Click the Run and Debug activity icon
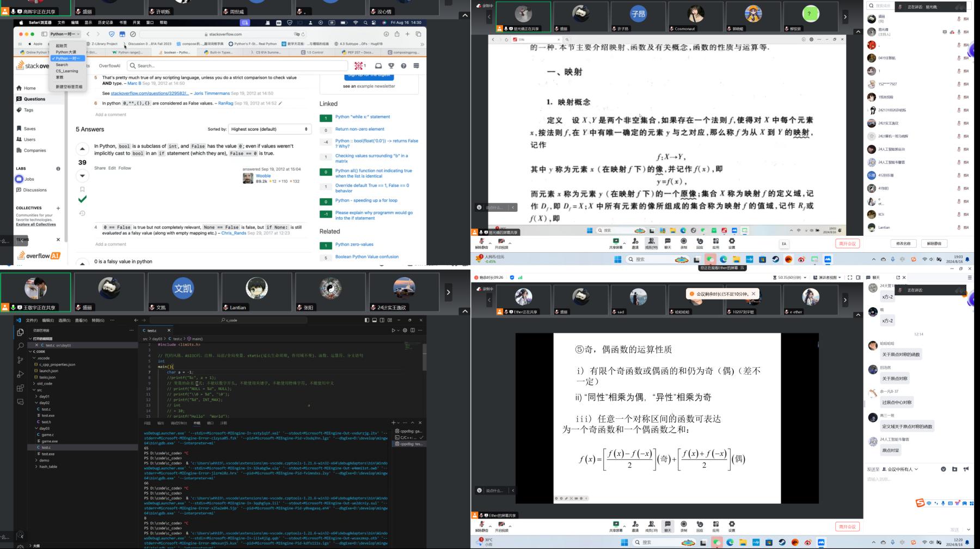Screen dimensions: 980x549 coord(20,374)
